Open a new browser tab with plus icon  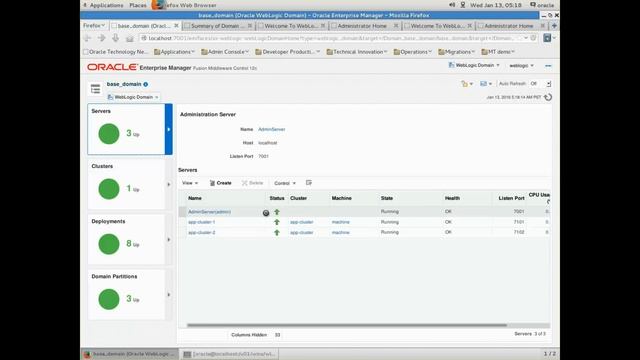point(554,26)
